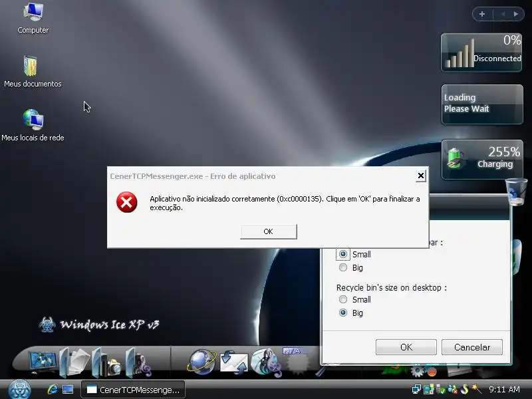Viewport: 532px width, 399px height.
Task: Click the Cancelar button
Action: [472, 347]
